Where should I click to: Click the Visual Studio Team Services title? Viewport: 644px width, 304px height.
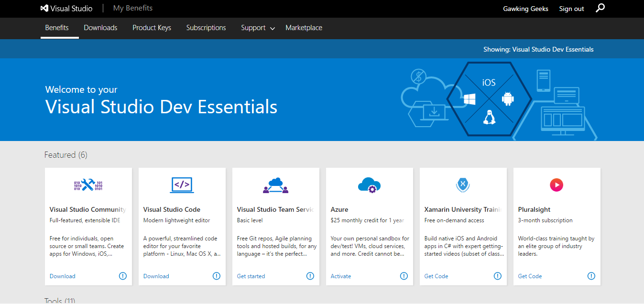pyautogui.click(x=275, y=209)
